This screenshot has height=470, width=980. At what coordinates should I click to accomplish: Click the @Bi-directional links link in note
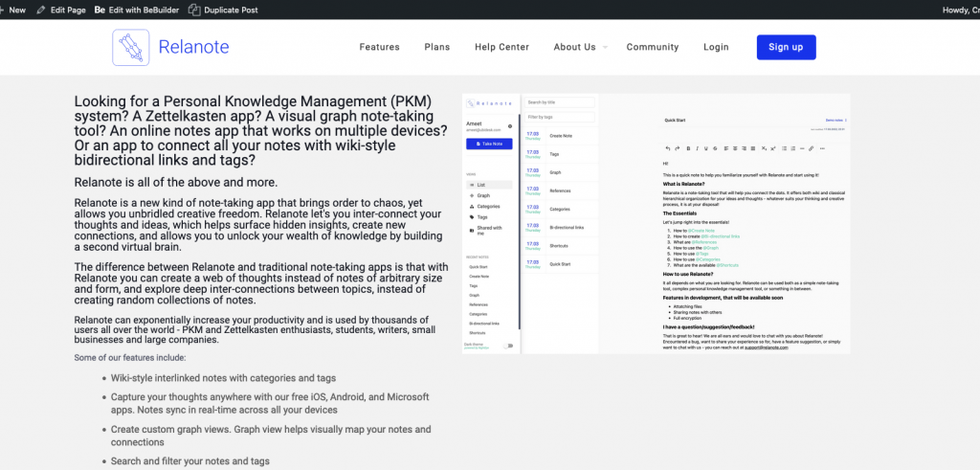[720, 236]
